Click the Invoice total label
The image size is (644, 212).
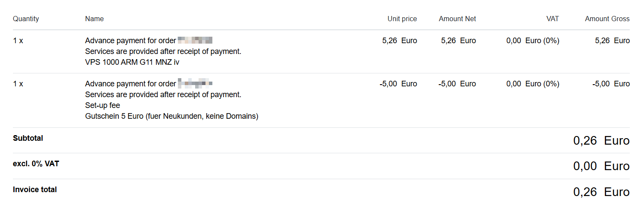click(35, 190)
